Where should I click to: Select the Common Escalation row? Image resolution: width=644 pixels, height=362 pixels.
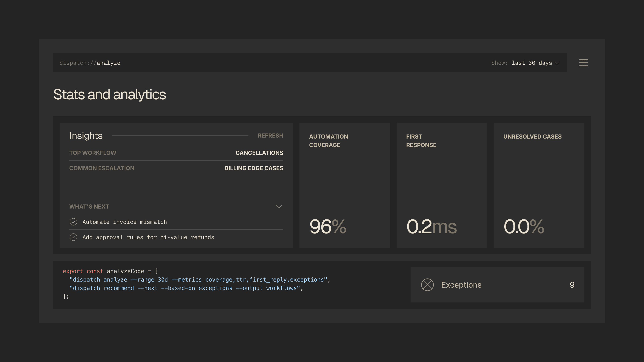[102, 168]
